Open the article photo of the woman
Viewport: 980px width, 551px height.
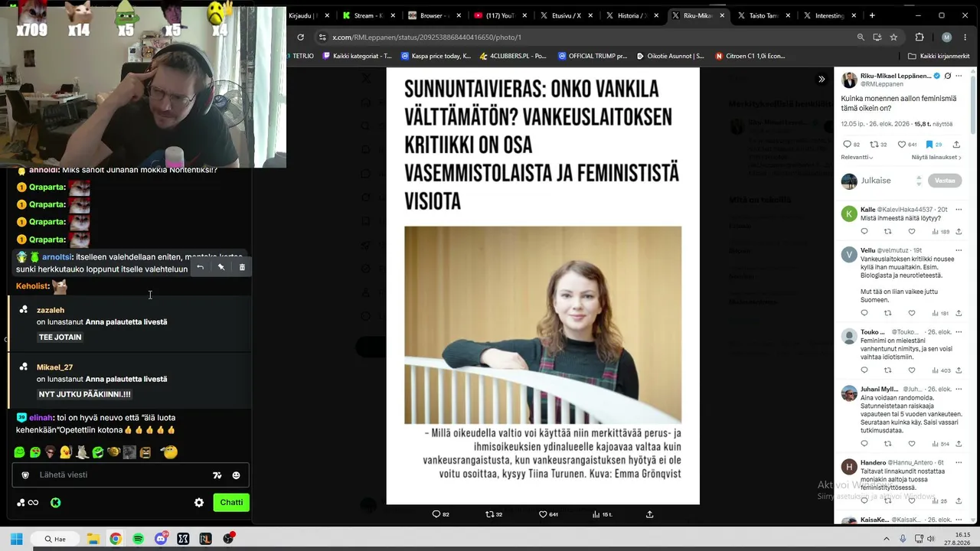tap(543, 324)
